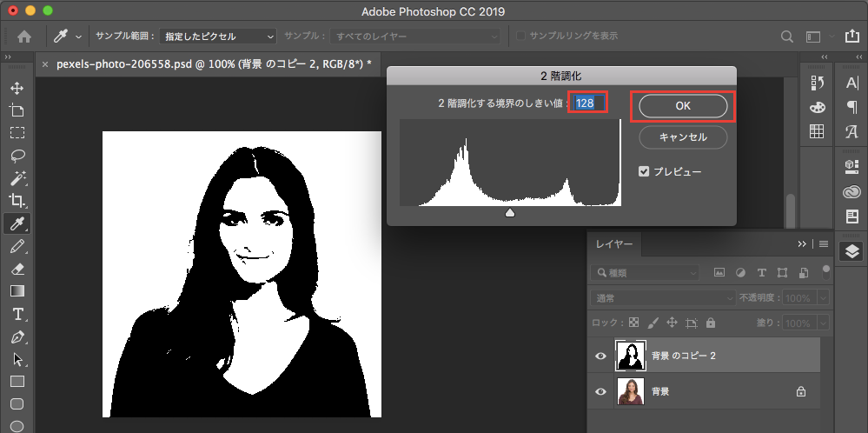
Task: Select the Lasso tool
Action: (x=17, y=157)
